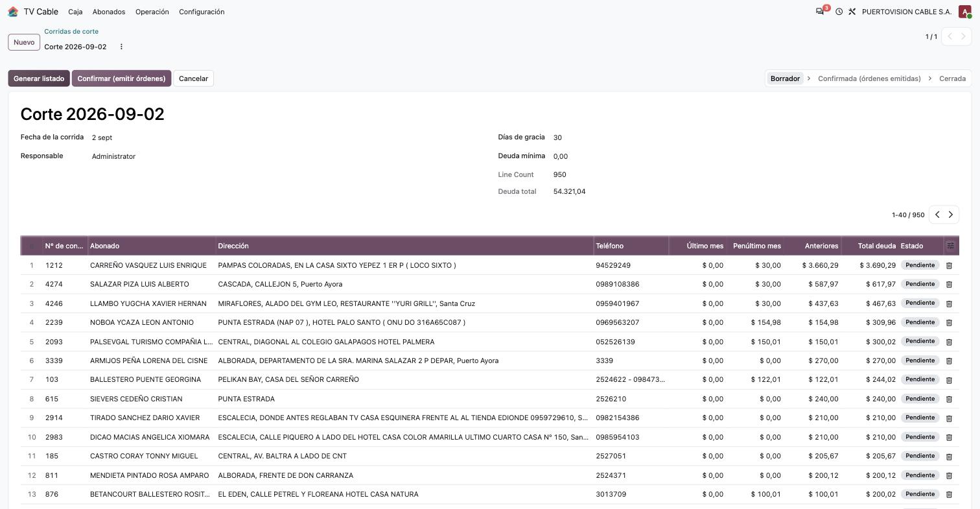This screenshot has width=980, height=509.
Task: Open the debug tools wrench icon
Action: [852, 12]
